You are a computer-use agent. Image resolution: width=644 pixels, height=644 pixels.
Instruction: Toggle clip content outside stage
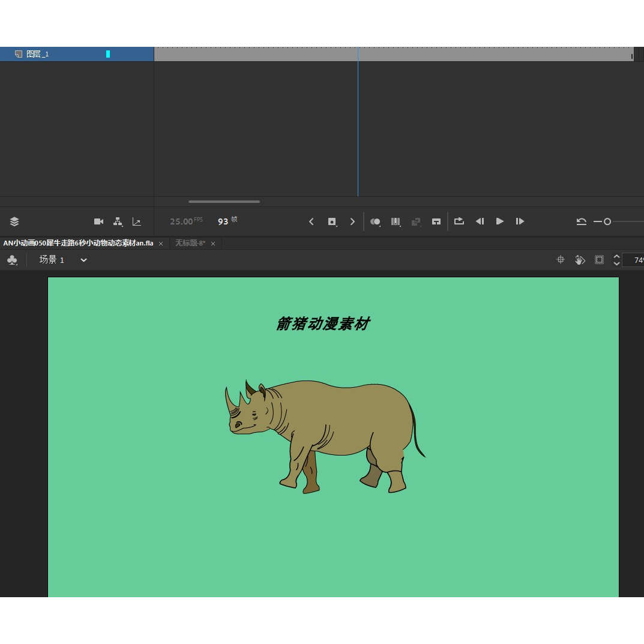point(599,259)
